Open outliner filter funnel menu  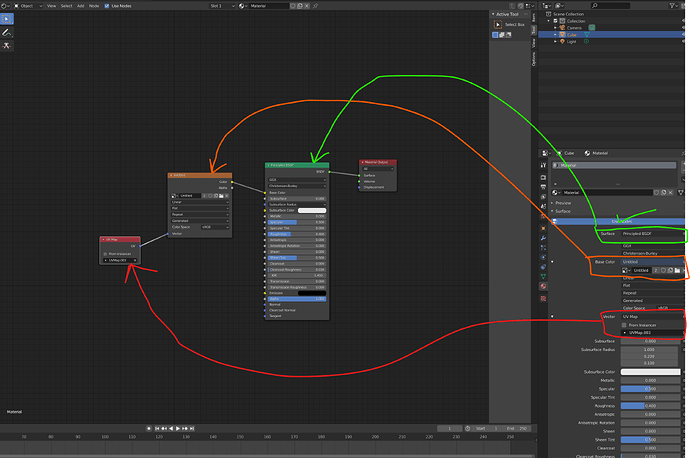pos(673,6)
